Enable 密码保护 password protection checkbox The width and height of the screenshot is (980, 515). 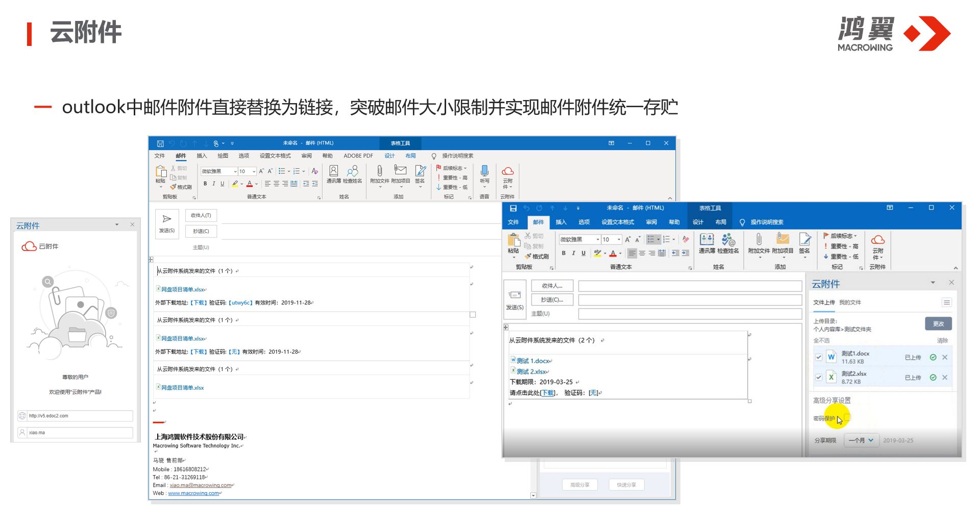pos(847,418)
